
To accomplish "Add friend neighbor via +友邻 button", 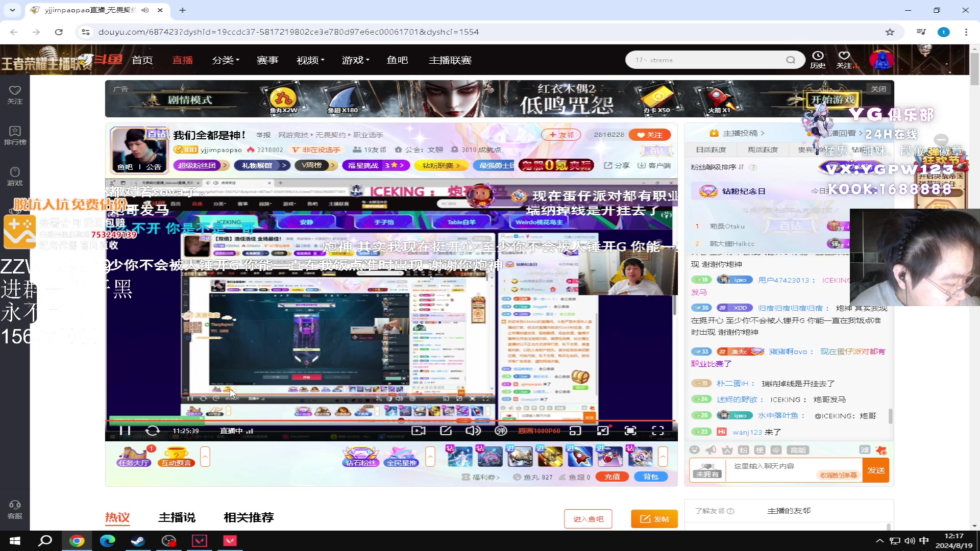I will (x=561, y=135).
